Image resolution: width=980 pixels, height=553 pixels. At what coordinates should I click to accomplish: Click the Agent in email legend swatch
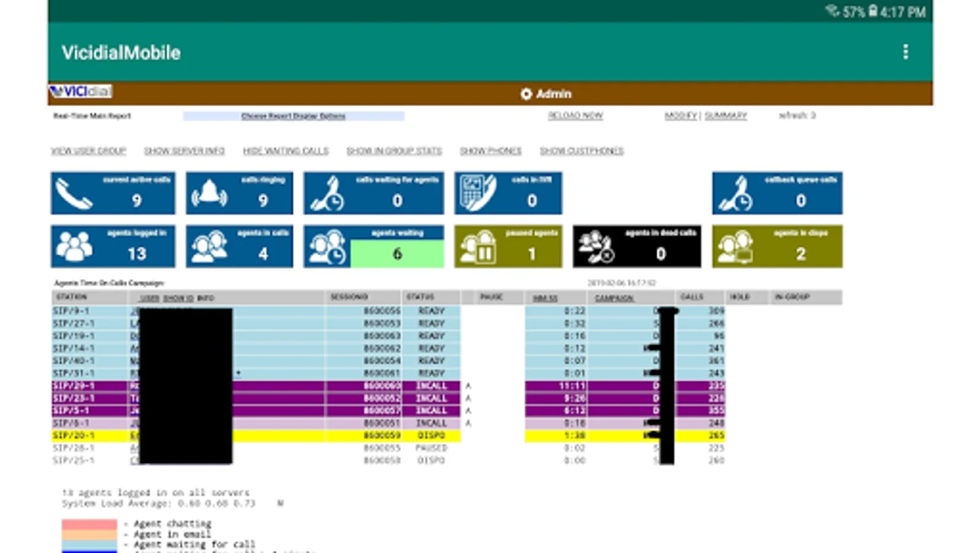[x=89, y=535]
